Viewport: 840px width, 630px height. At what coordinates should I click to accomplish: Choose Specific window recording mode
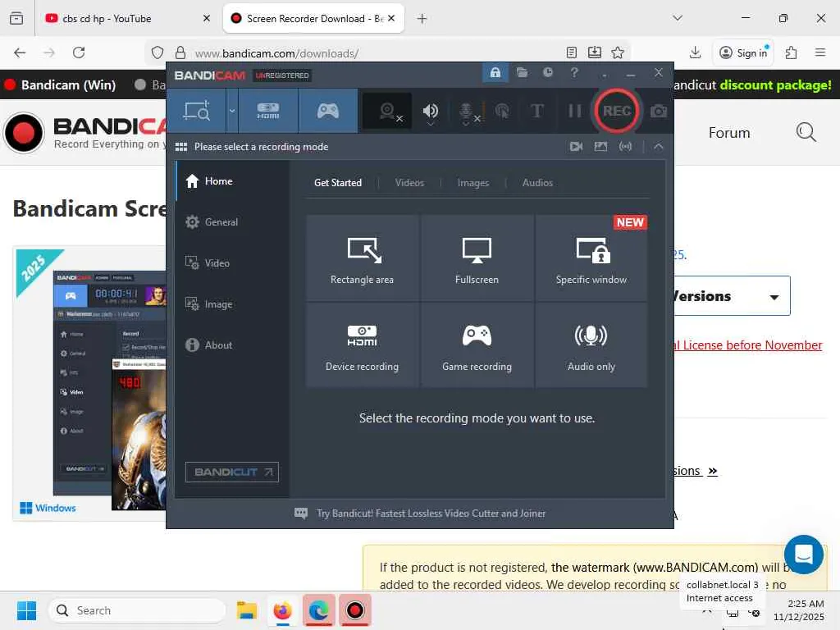click(x=591, y=258)
